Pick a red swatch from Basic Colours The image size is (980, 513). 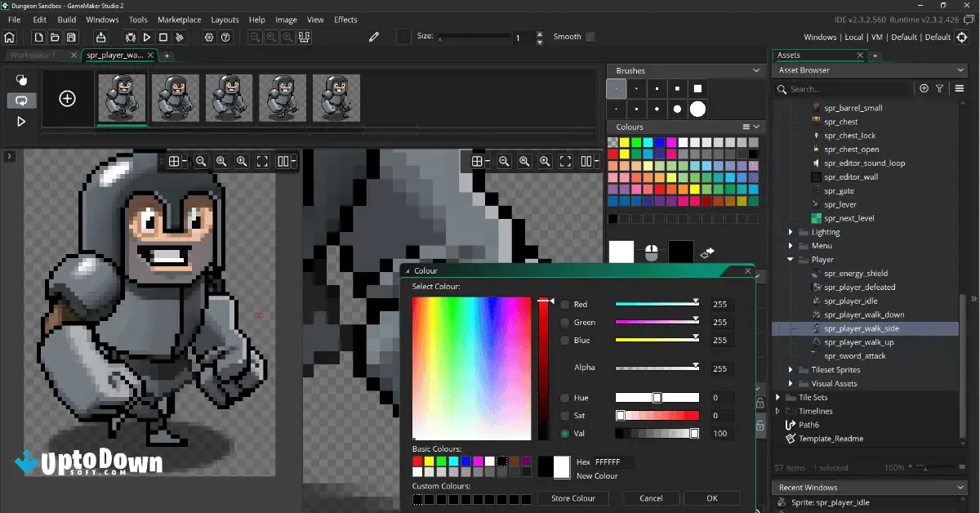(416, 460)
